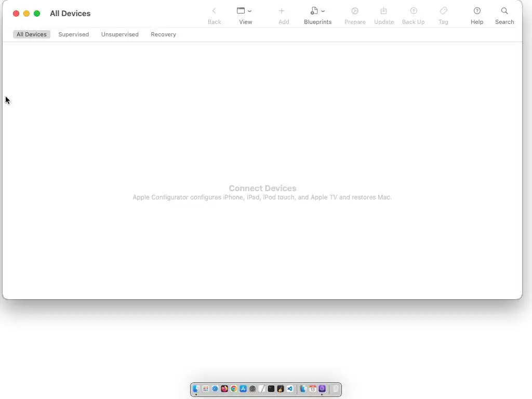Click the Update toolbar icon

click(384, 11)
